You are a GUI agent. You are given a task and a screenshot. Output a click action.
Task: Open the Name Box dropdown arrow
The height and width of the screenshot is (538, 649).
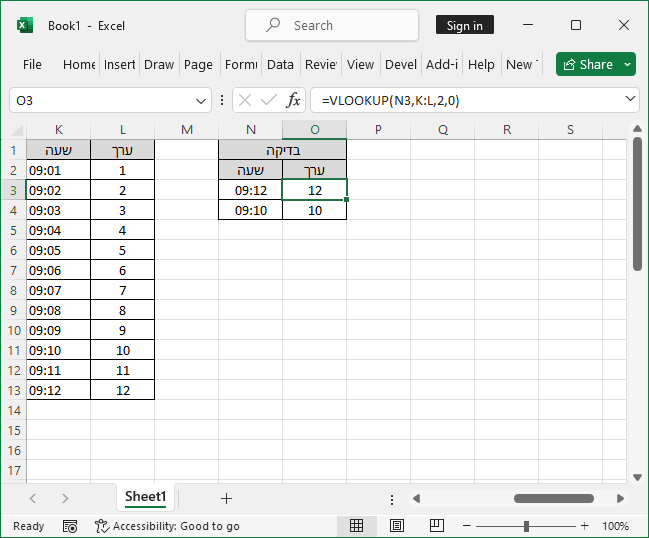tap(203, 101)
